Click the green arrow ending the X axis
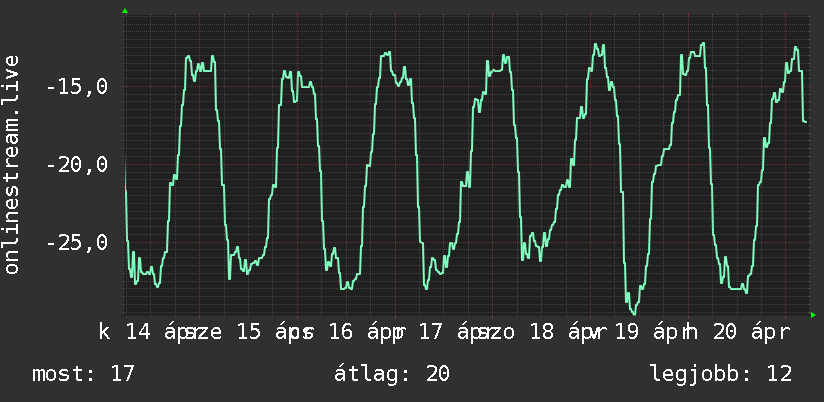Viewport: 824px width, 402px height. coord(813,315)
